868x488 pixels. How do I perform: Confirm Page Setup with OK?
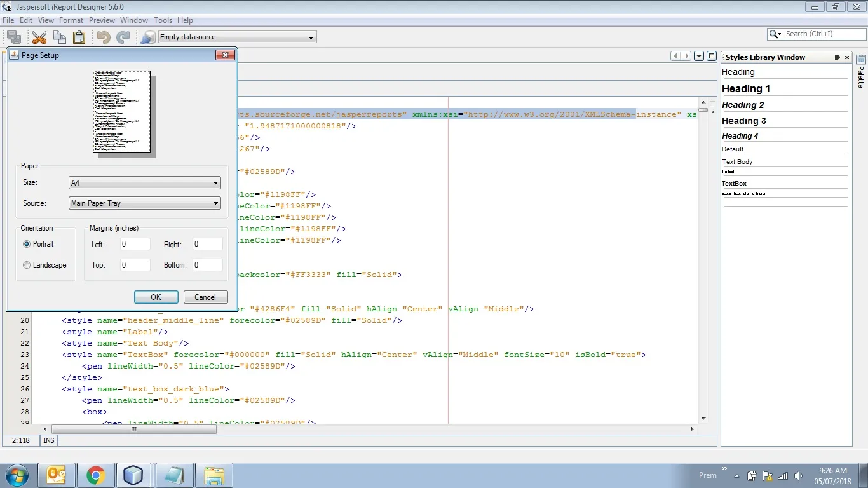click(156, 297)
